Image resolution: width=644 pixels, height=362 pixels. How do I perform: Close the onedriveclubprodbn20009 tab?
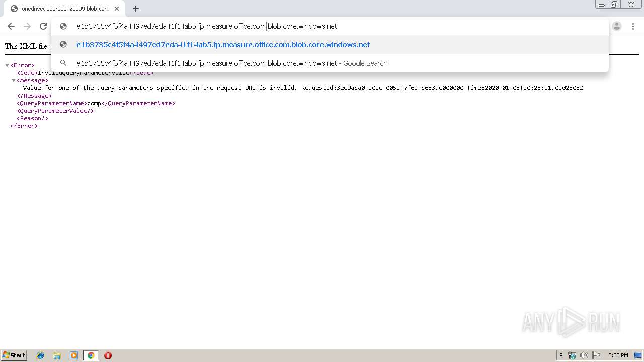tap(117, 9)
